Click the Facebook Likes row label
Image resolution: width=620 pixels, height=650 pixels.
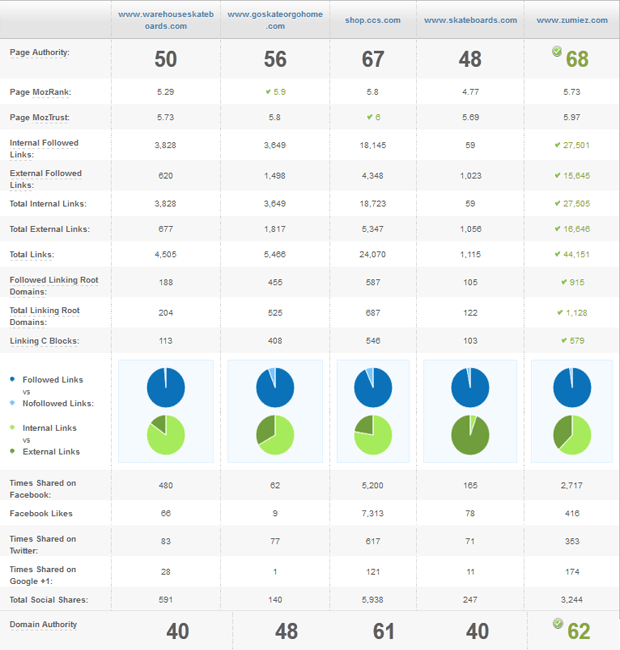tap(41, 513)
